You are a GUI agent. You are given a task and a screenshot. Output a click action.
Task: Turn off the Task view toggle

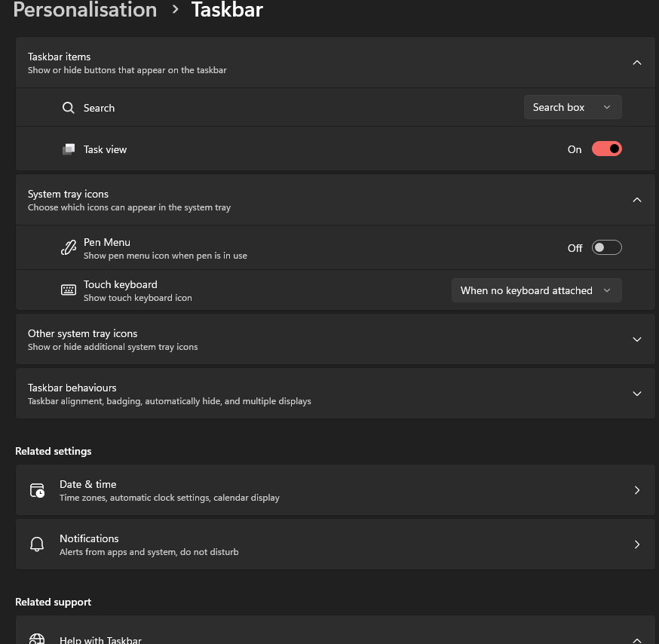(606, 149)
